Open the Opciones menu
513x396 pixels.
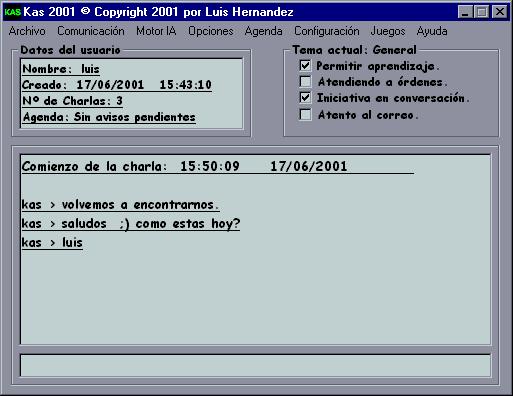211,31
